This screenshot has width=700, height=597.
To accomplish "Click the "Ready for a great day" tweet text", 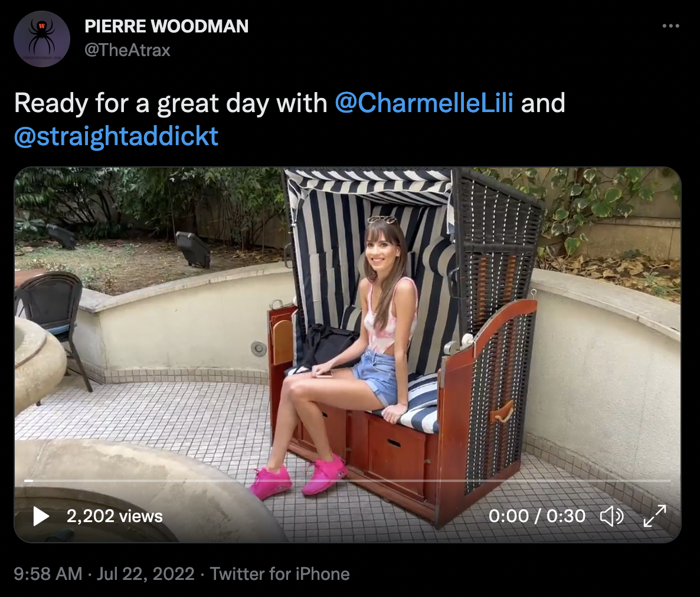I will point(171,103).
